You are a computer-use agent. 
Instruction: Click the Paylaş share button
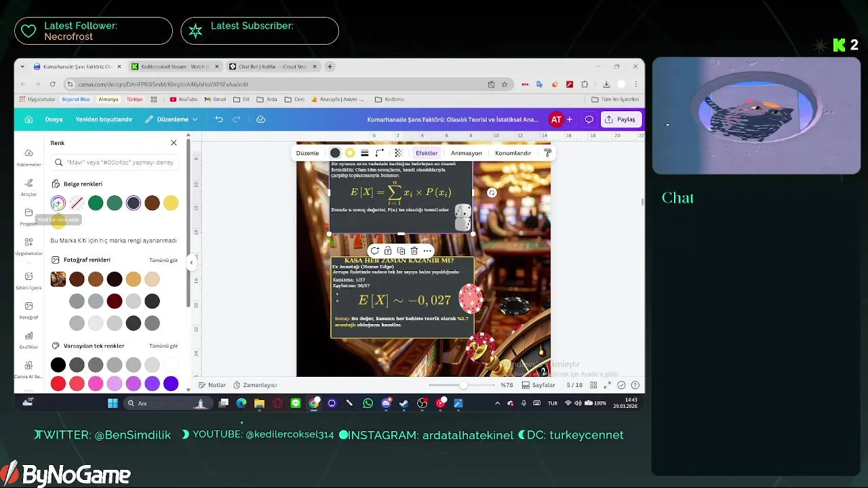pos(620,119)
